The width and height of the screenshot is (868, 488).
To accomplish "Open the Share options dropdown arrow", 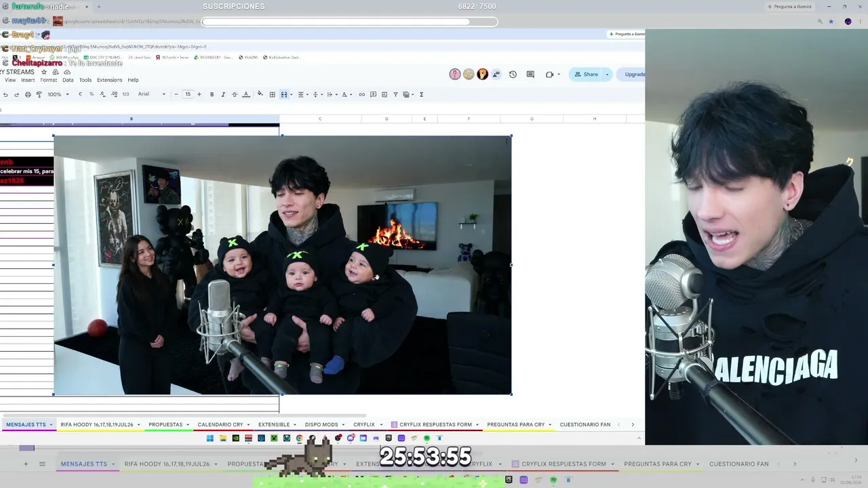I will coord(607,75).
